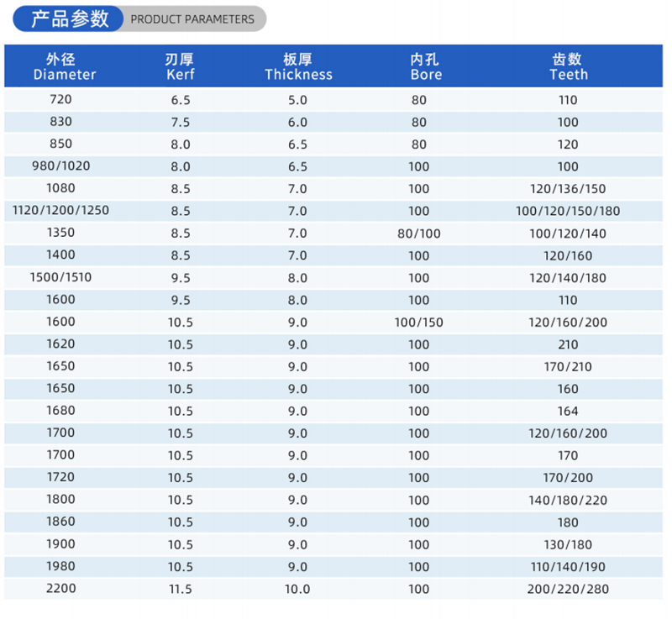Click the 10.0 thickness value
The width and height of the screenshot is (672, 619).
pyautogui.click(x=298, y=589)
